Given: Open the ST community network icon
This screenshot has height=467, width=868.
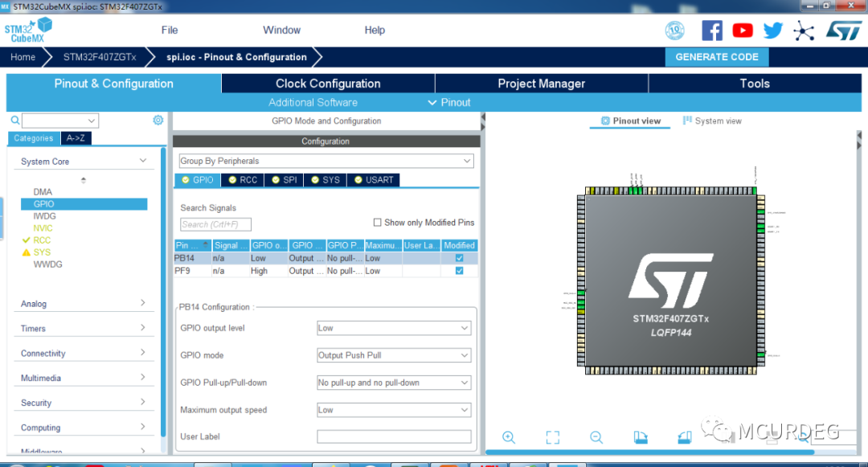Looking at the screenshot, I should point(803,30).
